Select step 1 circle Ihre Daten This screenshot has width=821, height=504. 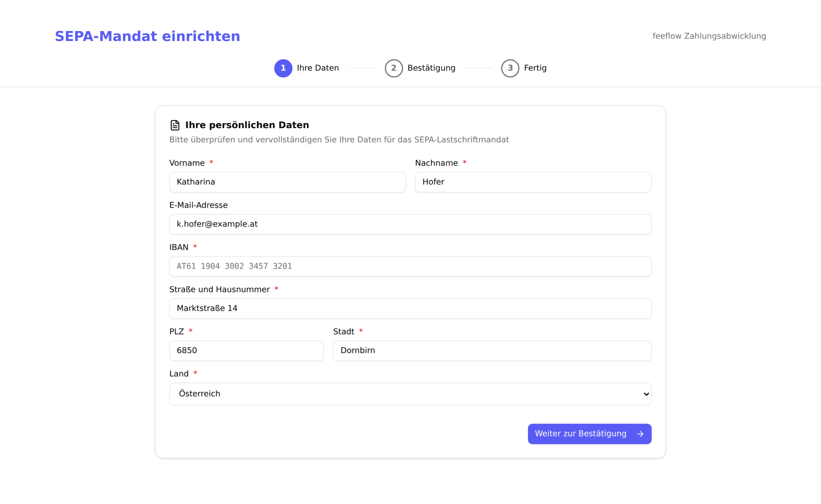point(283,68)
